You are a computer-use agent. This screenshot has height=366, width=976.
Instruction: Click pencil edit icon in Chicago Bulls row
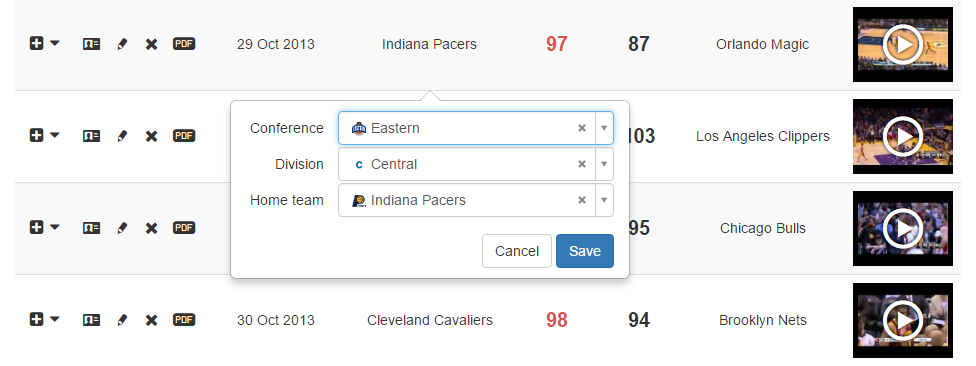pos(122,228)
